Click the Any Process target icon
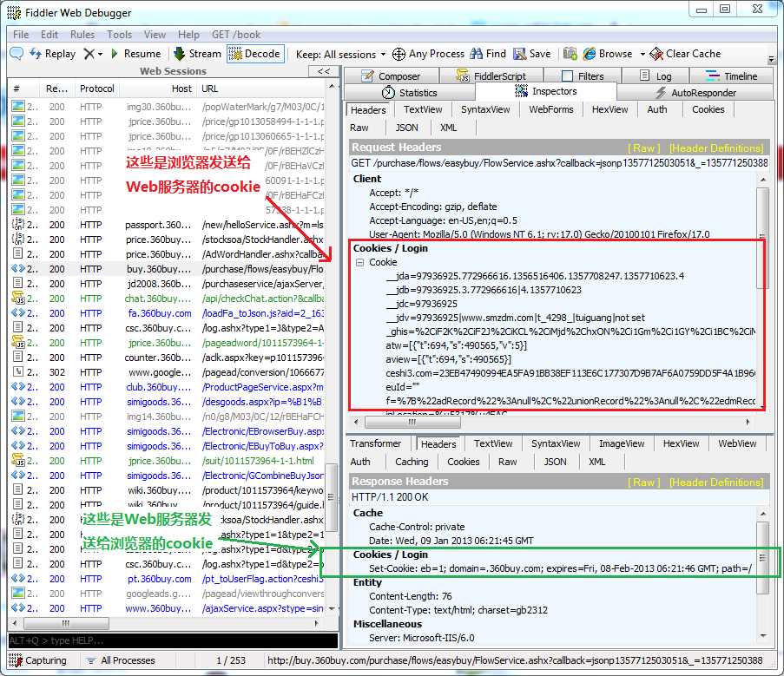 pos(399,54)
